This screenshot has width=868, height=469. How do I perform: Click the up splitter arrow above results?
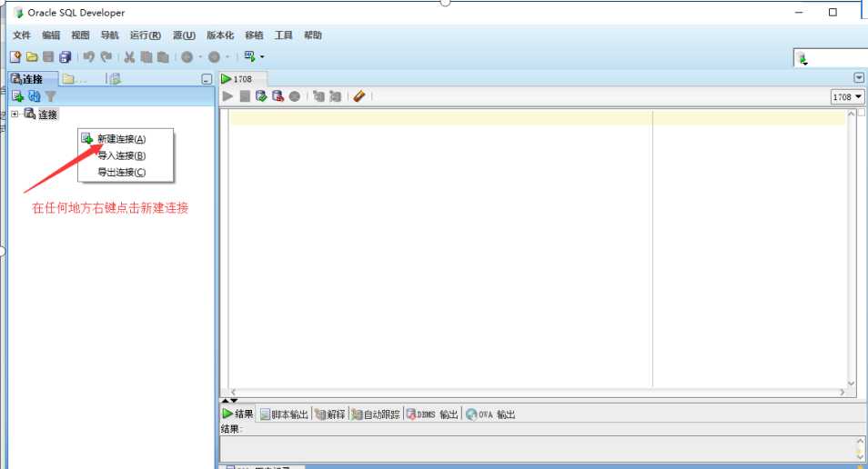click(x=225, y=400)
